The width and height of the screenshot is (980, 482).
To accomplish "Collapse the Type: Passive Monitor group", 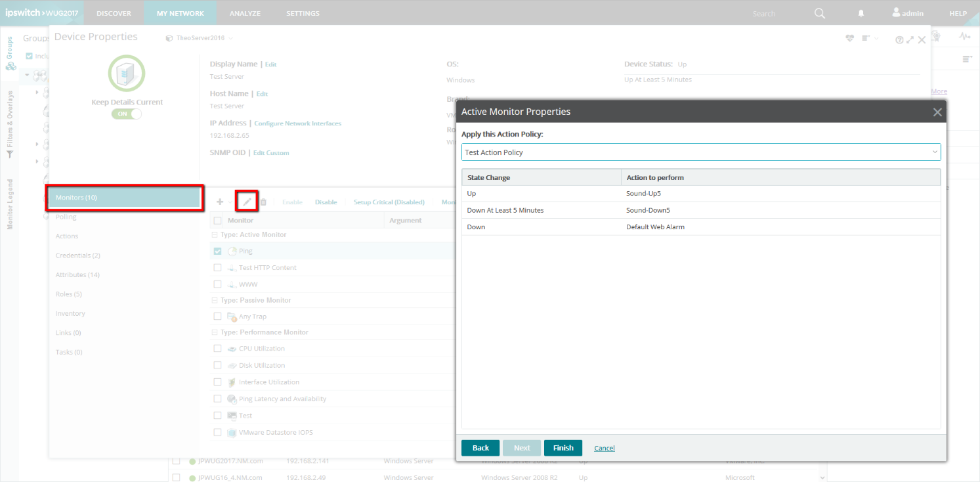I will point(214,300).
